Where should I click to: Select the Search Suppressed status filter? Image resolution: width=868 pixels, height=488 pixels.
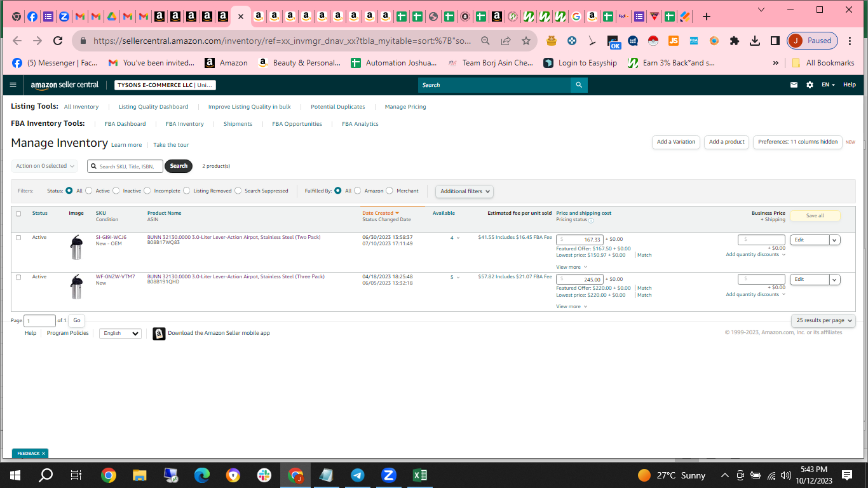click(238, 191)
